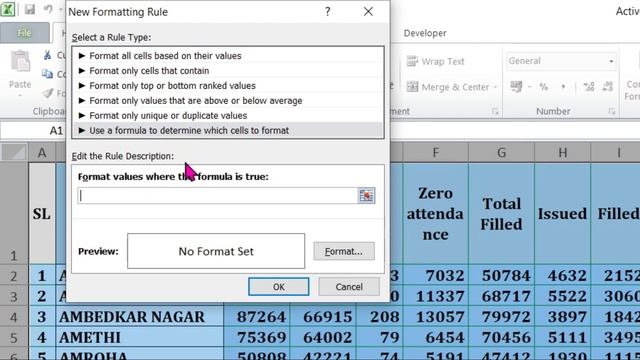Apply Percent Style icon

pos(544,87)
